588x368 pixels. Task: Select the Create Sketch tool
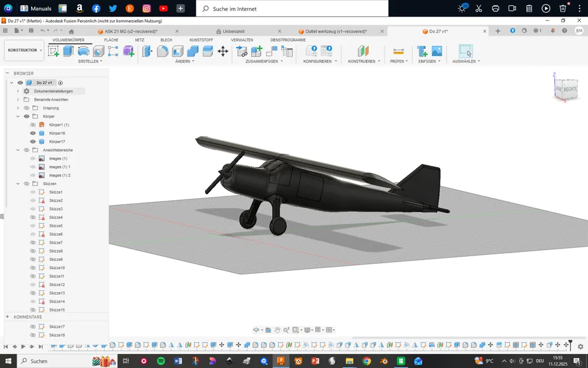54,51
